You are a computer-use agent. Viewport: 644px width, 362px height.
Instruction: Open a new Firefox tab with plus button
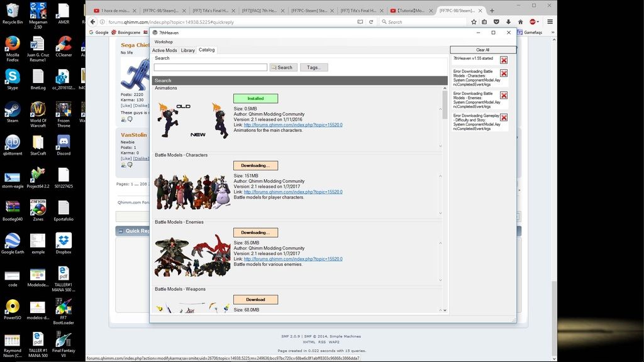492,11
